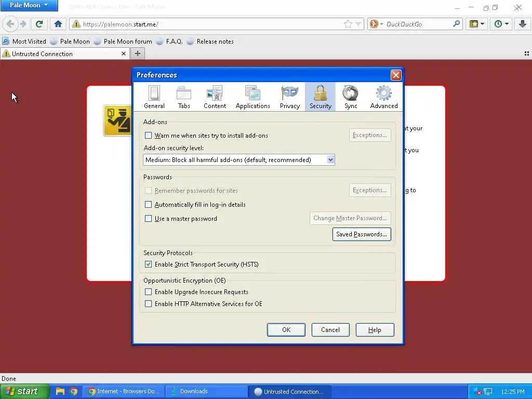532x399 pixels.
Task: Select the Security preferences pane
Action: (320, 97)
